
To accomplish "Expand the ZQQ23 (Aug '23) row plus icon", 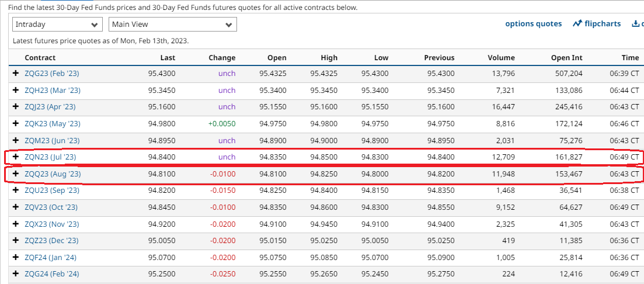I will 16,174.
